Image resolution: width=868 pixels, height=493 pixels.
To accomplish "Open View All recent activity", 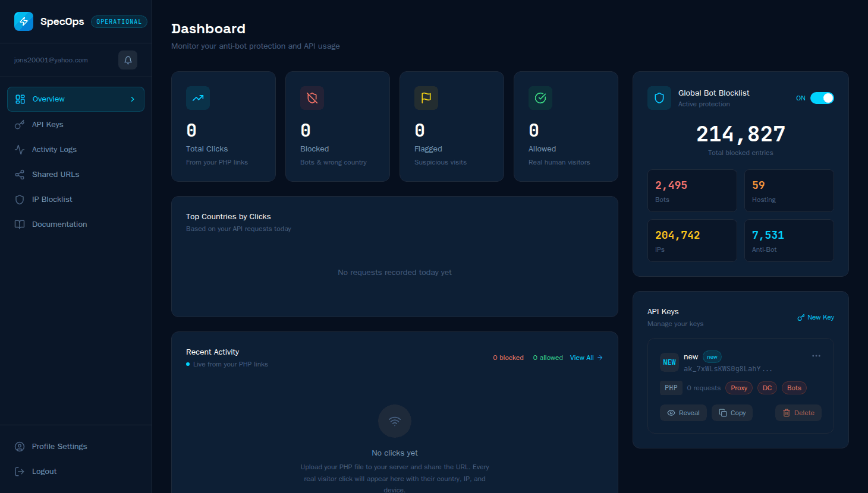I will [586, 358].
